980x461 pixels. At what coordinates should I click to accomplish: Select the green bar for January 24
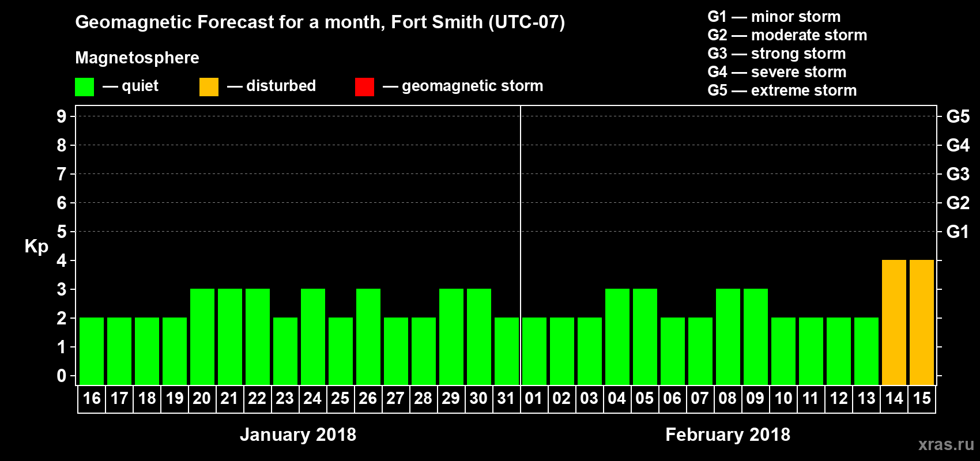(313, 337)
